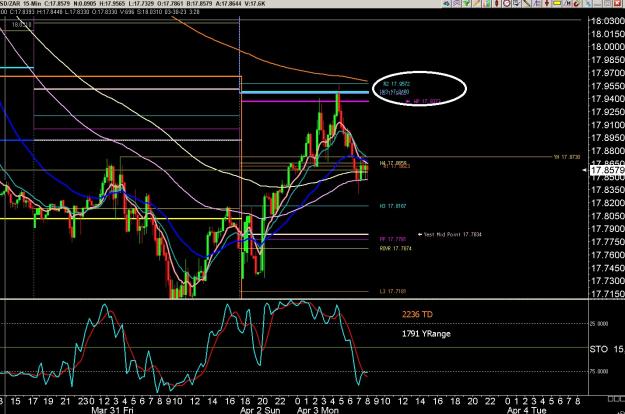Click the 17.8730 level label on the right
625x414 pixels.
click(x=567, y=157)
